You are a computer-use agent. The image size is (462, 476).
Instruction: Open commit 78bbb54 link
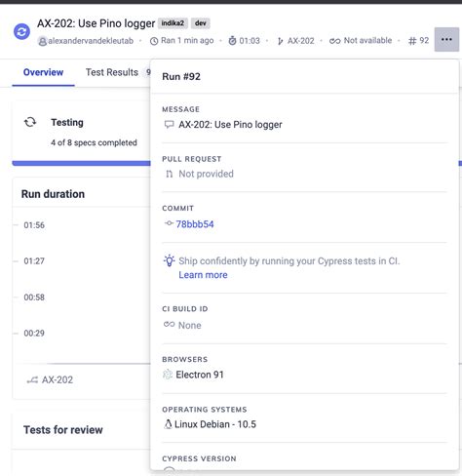(x=195, y=224)
